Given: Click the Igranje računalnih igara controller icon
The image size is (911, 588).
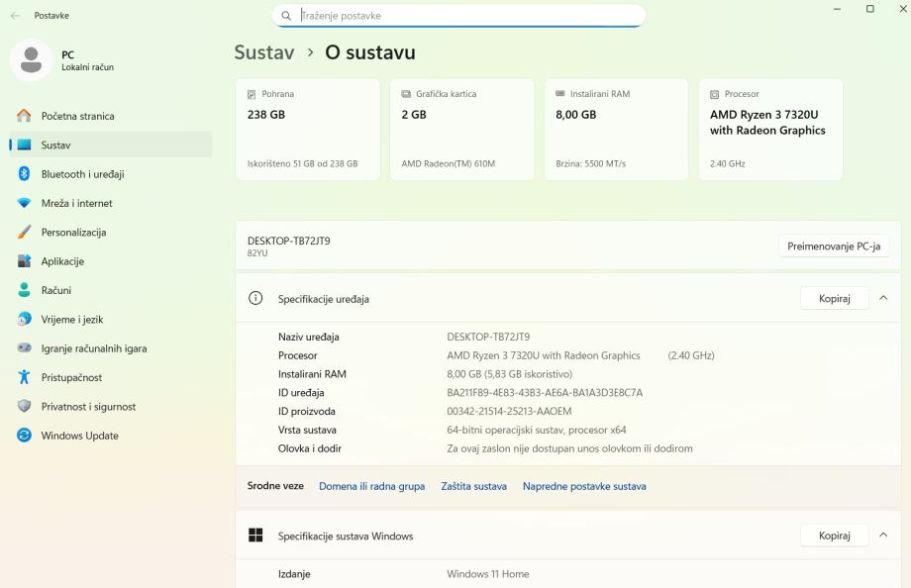Looking at the screenshot, I should 25,348.
